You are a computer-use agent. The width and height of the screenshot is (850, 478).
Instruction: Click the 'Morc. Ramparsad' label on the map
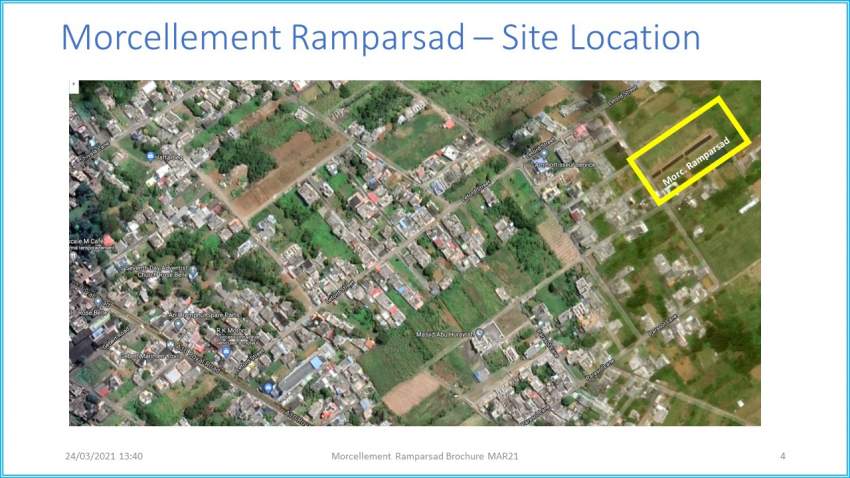[696, 161]
